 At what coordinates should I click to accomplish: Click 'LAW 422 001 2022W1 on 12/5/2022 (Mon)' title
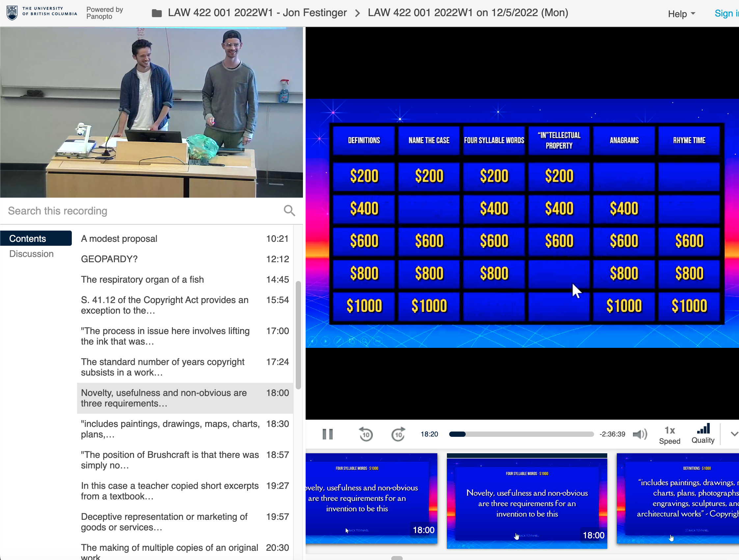[468, 13]
